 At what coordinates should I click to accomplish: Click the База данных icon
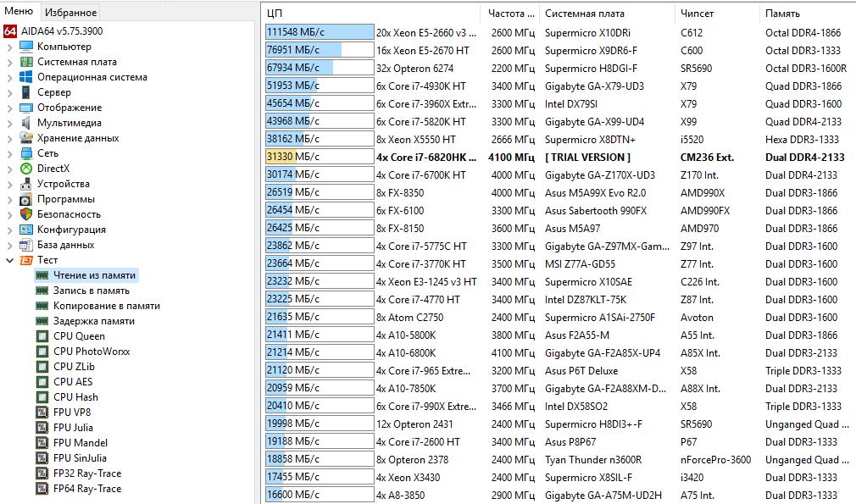click(26, 245)
